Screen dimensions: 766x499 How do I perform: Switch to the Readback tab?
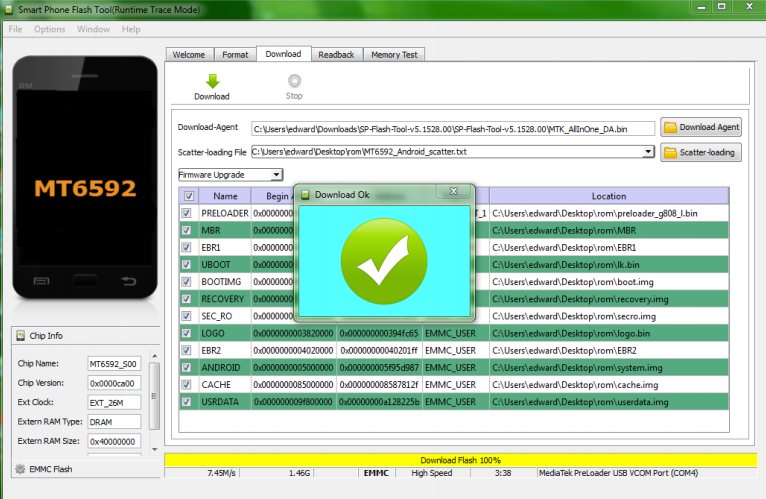336,55
